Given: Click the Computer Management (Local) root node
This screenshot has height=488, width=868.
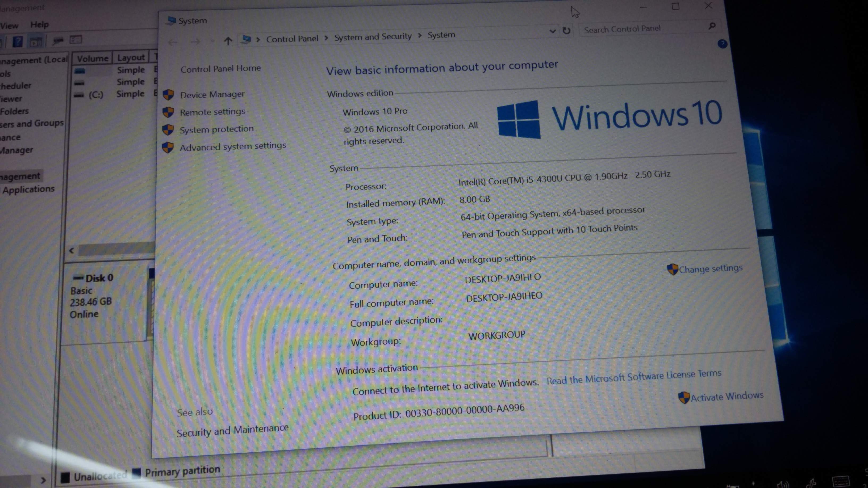Looking at the screenshot, I should (x=34, y=60).
